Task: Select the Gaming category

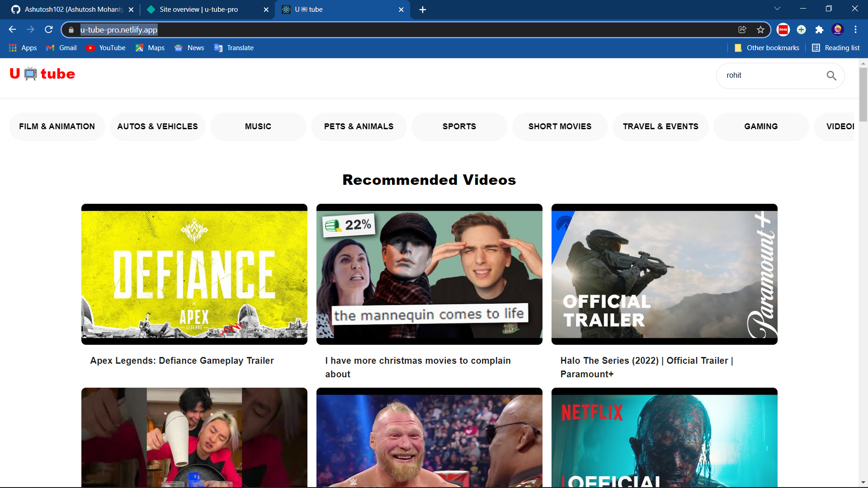Action: 761,127
